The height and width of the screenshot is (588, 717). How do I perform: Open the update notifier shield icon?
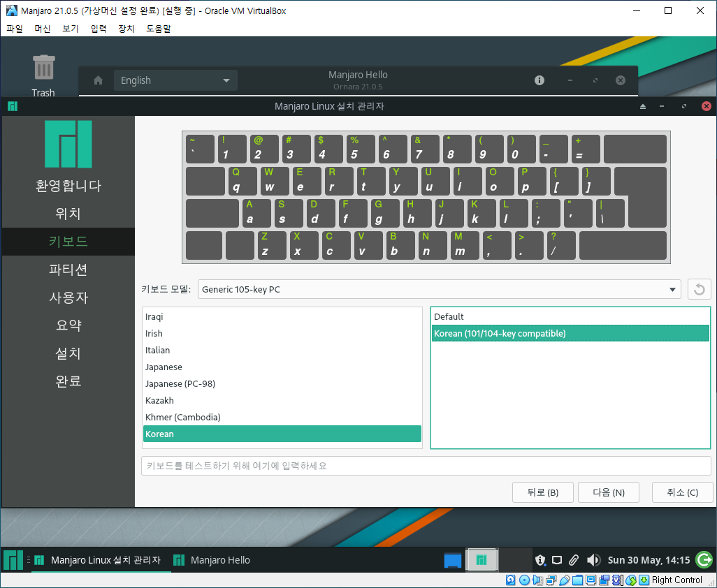(x=540, y=560)
